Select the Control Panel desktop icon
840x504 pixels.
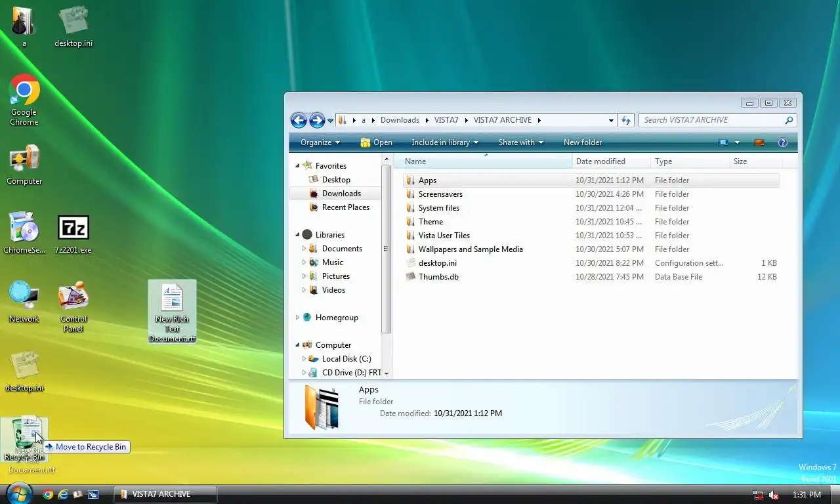tap(73, 307)
